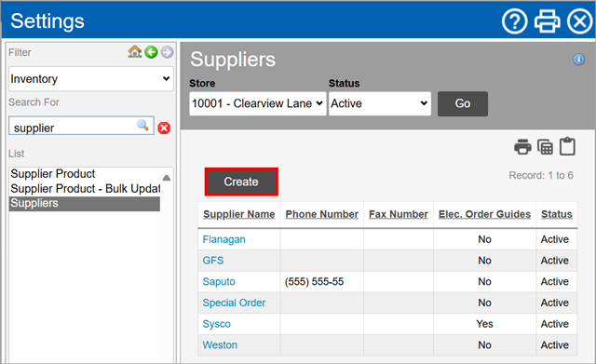Screen dimensions: 596x364
Task: Click the green back arrow icon
Action: (x=151, y=52)
